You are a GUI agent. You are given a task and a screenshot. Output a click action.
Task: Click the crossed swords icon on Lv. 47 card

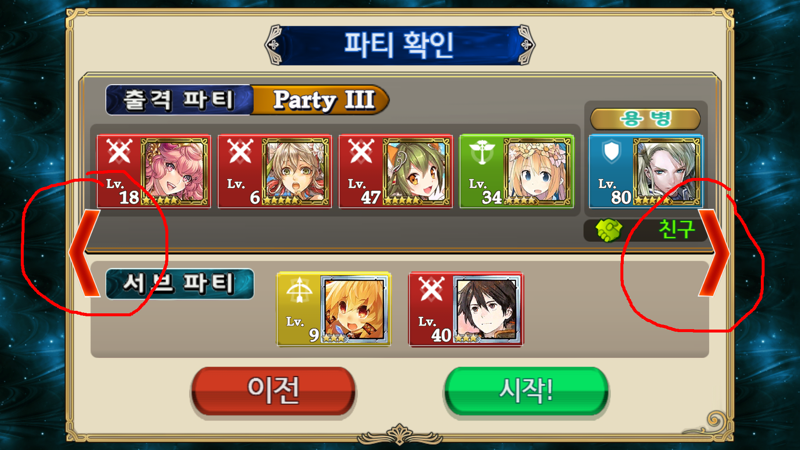361,152
